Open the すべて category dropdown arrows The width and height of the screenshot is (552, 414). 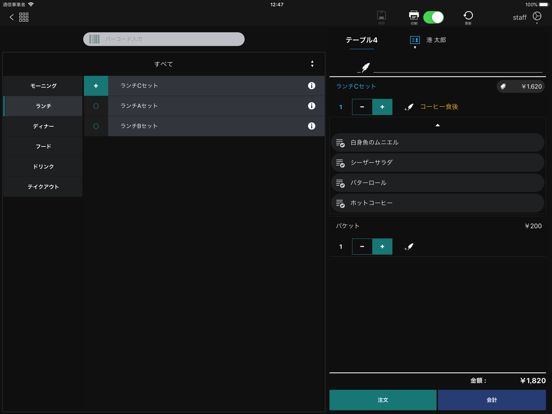coord(312,64)
